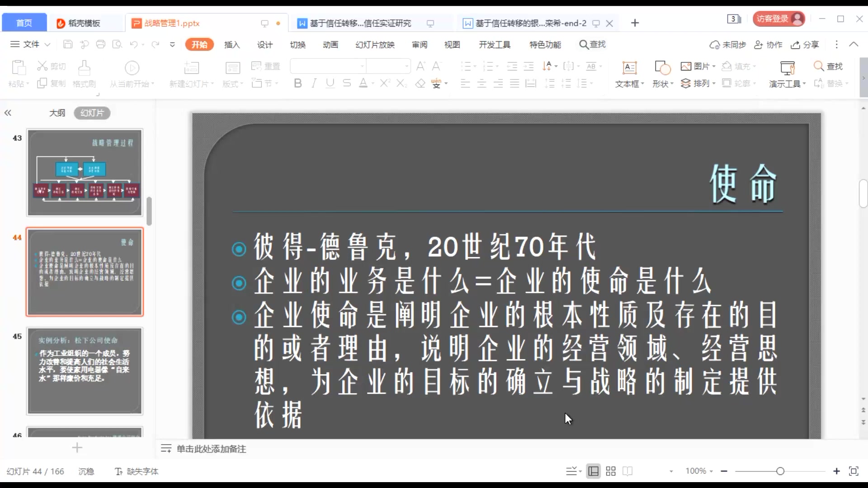Screen dimensions: 868x488
Task: Increase font size icon
Action: (x=420, y=66)
